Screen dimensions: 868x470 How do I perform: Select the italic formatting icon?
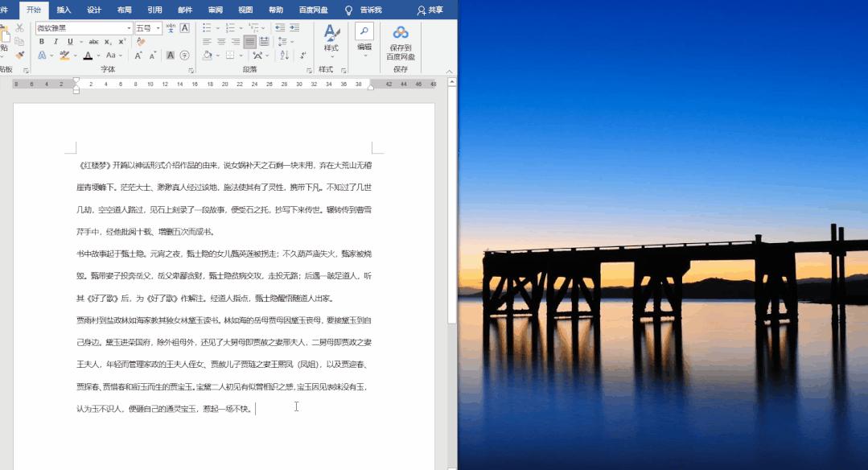click(56, 40)
